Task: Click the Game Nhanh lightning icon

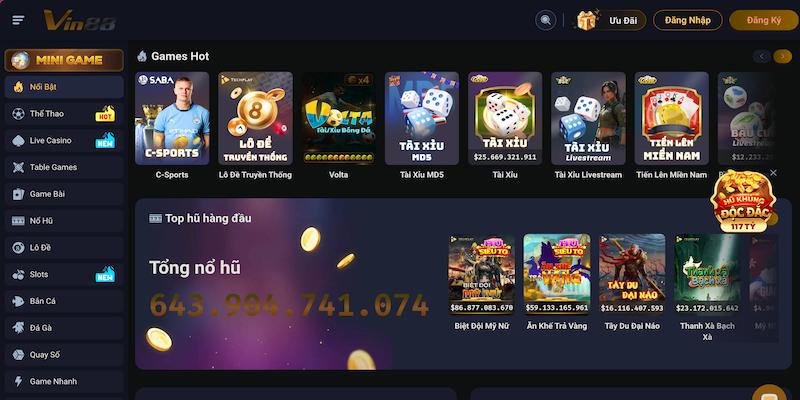Action: tap(18, 382)
